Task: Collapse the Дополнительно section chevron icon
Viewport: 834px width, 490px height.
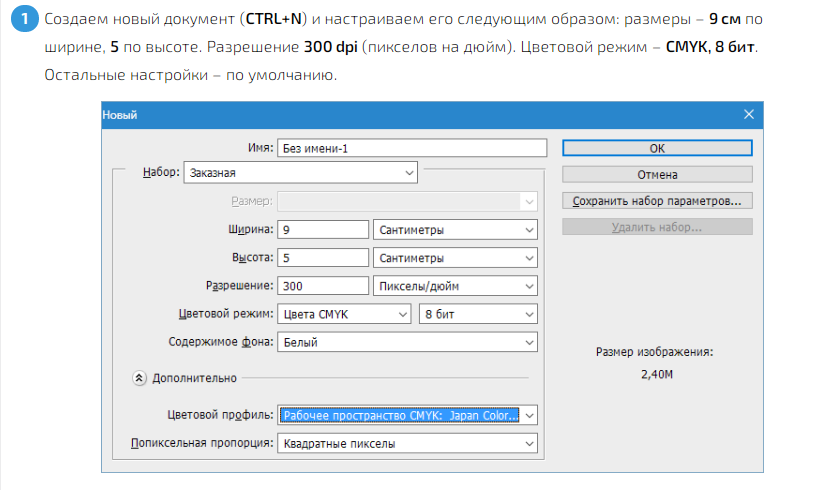Action: [x=139, y=378]
